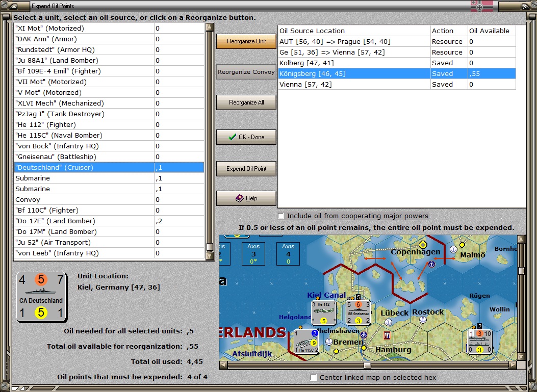Select the "Ju 52" (Air Transport) row
This screenshot has width=537, height=392.
[x=109, y=243]
